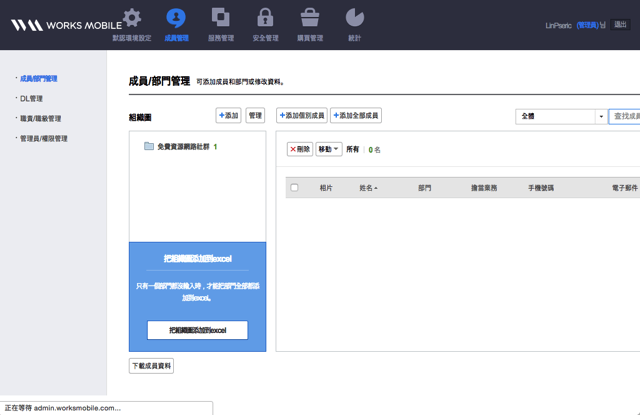Click the 登出 logout button
This screenshot has height=415, width=640.
[620, 25]
